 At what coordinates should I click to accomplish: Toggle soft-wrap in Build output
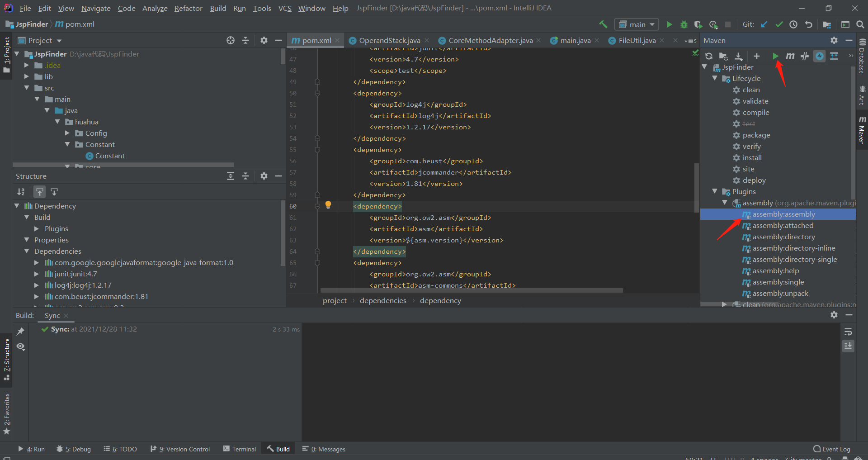[848, 332]
